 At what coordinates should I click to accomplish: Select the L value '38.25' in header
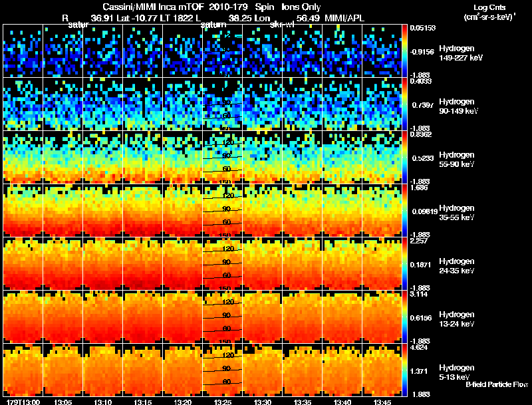(x=239, y=18)
